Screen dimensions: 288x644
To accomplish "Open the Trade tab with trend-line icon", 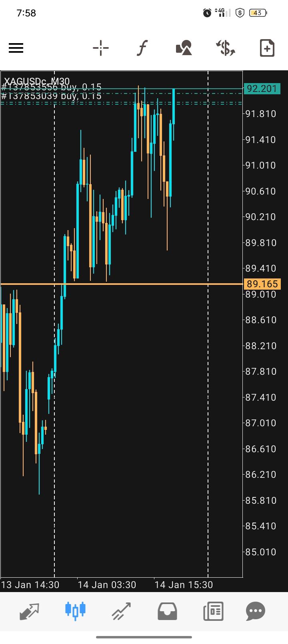I will click(x=121, y=611).
